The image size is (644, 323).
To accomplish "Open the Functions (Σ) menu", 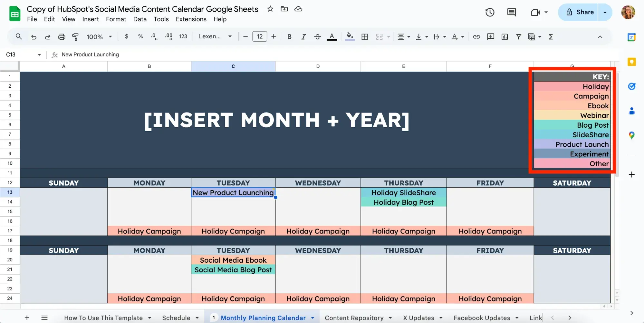I will tap(551, 36).
